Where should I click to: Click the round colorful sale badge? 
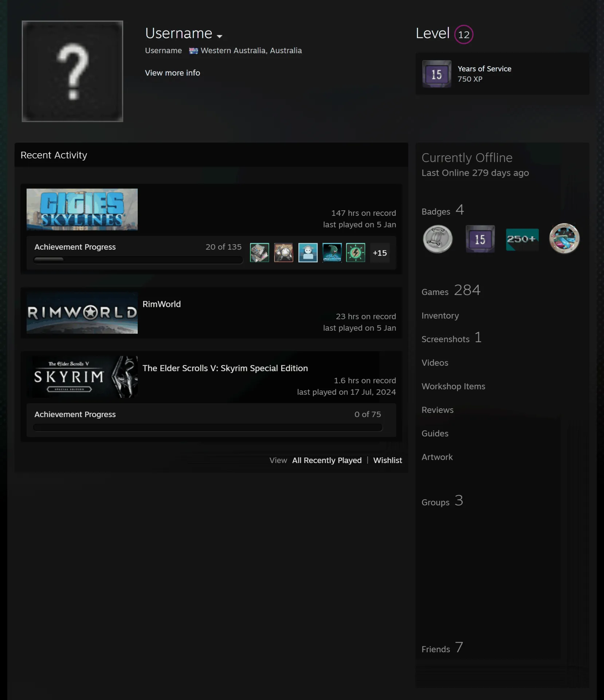(x=564, y=238)
